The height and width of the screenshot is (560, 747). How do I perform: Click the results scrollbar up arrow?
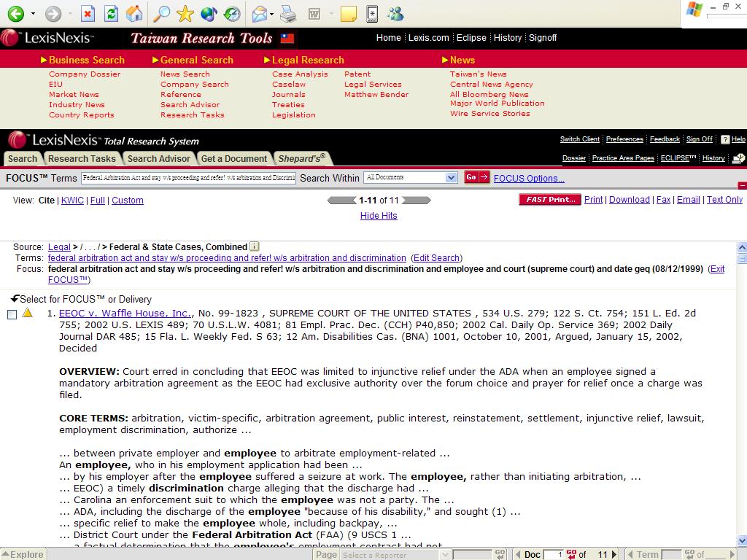pyautogui.click(x=742, y=247)
